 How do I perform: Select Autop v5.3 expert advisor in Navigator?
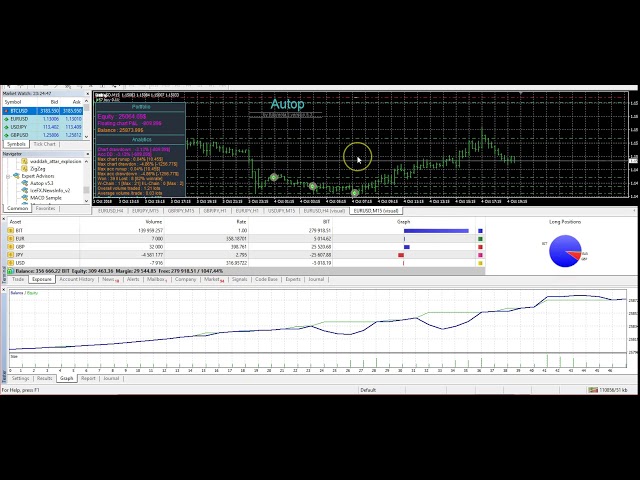(x=42, y=183)
